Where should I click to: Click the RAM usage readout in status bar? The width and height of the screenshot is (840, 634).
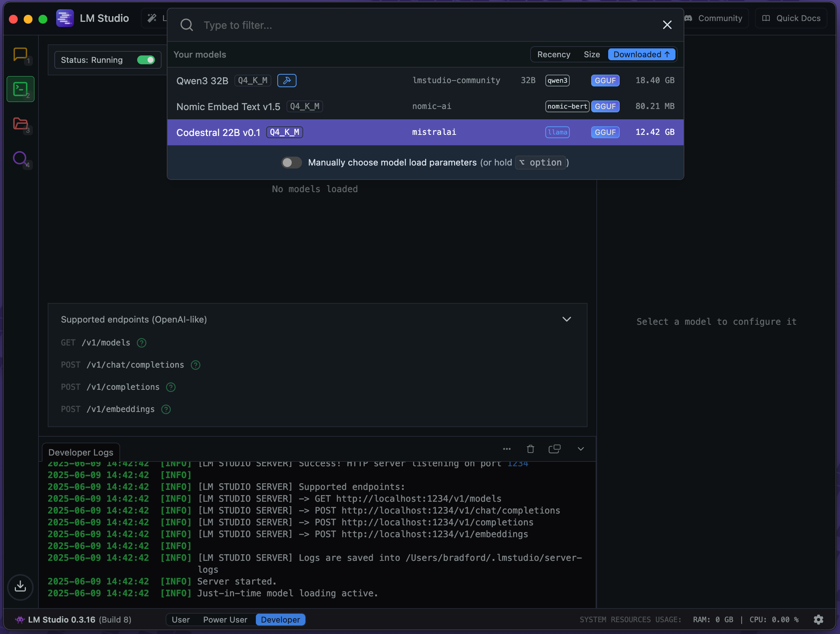(x=713, y=620)
